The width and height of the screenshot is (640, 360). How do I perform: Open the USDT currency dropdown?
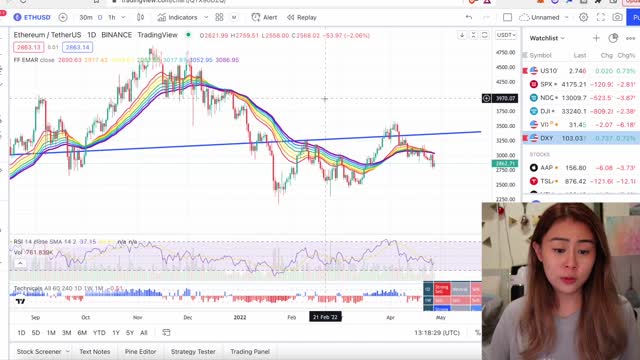pyautogui.click(x=506, y=35)
